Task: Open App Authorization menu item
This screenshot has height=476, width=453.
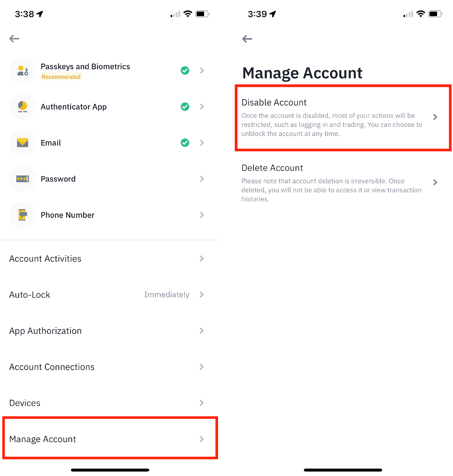Action: [110, 331]
